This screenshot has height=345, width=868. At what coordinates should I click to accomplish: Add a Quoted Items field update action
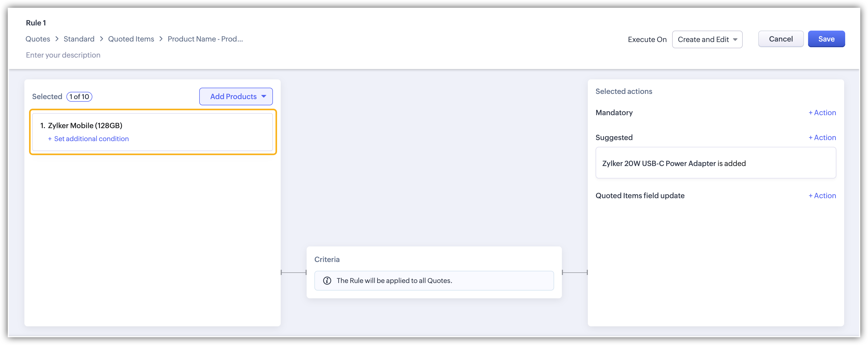pos(822,196)
